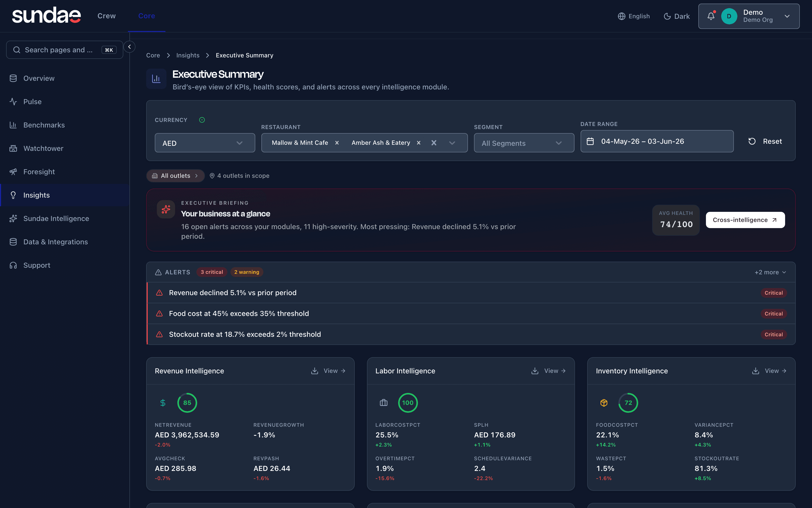
Task: Click NETREVENUE value AED 3,962,534.59
Action: (x=187, y=435)
